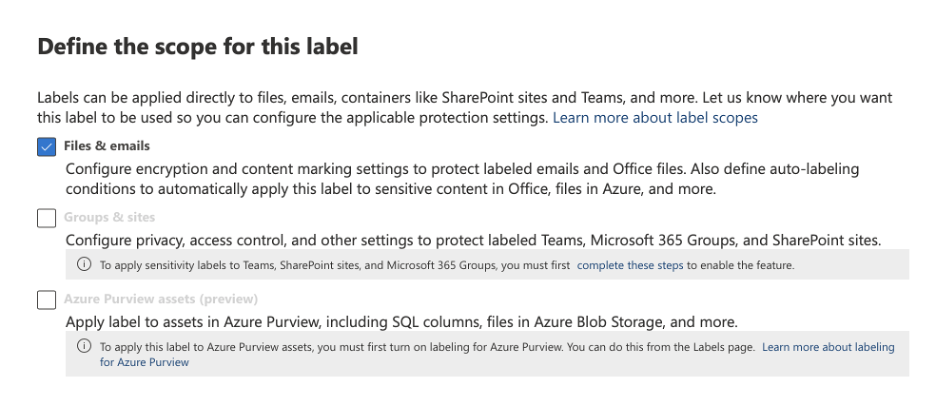Open 'Learn more about labeling for Azure Purview'
The image size is (936, 406).
click(x=828, y=347)
